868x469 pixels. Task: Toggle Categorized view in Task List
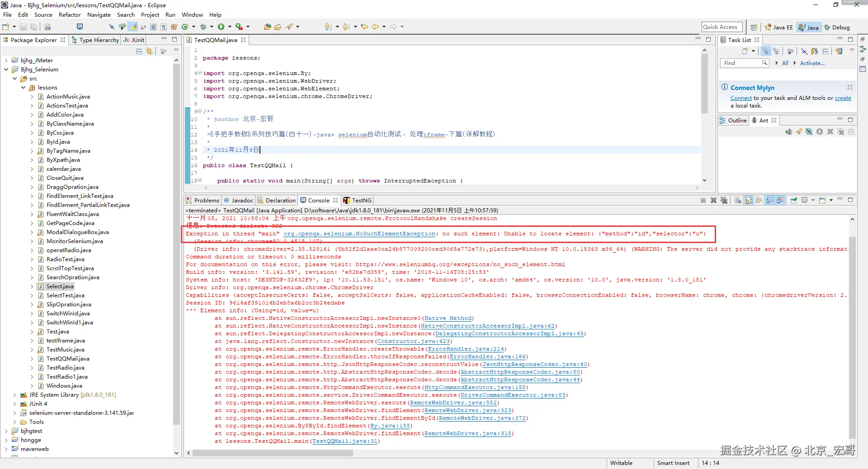pyautogui.click(x=766, y=51)
